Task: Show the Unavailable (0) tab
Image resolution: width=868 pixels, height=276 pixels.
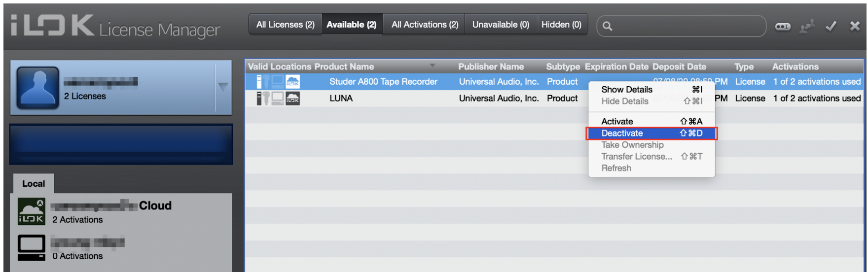Action: (x=501, y=24)
